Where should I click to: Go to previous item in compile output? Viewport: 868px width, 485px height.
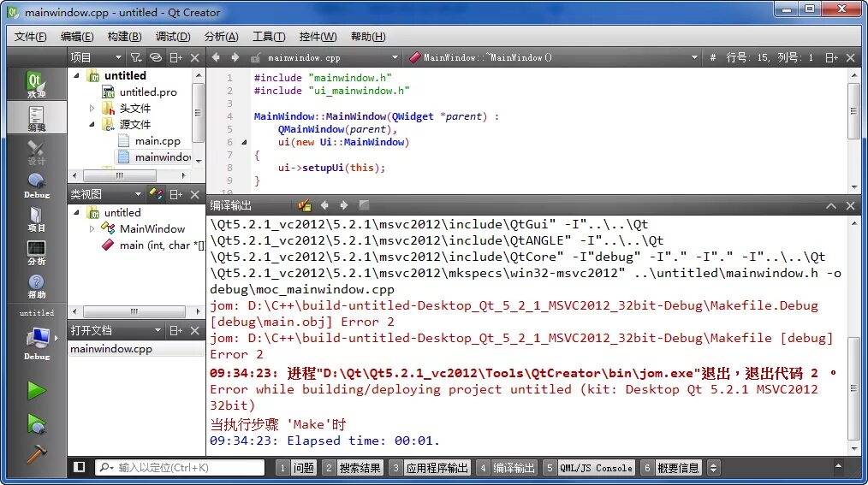point(324,205)
